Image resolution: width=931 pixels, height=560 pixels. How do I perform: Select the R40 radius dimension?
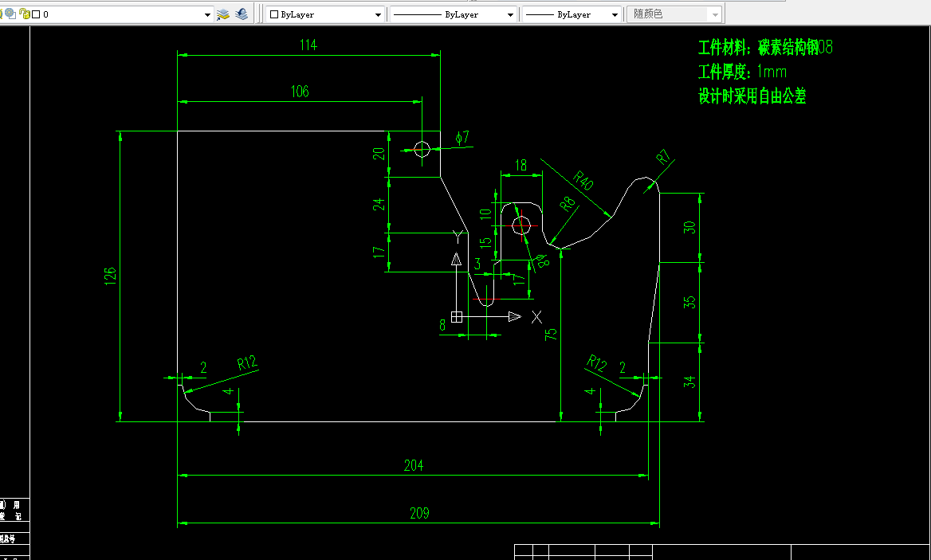pos(583,180)
